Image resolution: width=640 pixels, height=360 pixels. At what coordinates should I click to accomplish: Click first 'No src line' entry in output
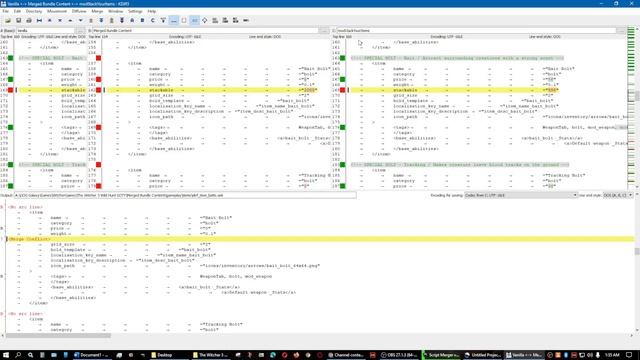[25, 207]
